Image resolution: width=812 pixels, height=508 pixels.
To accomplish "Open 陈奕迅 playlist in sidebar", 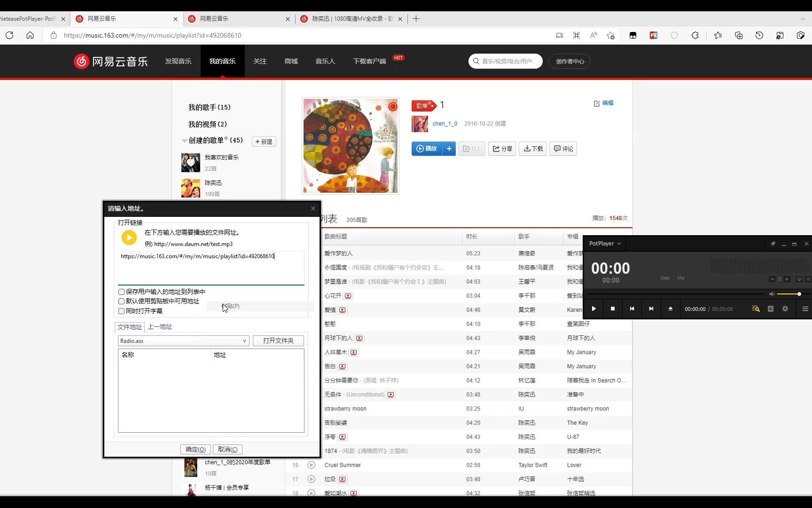I will click(213, 183).
